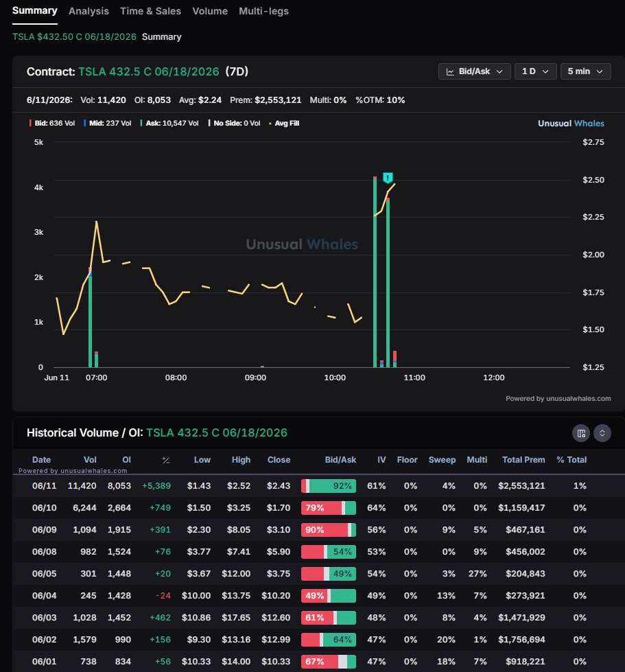
Task: Click the Prem: $2,553,121 stat in header
Action: [266, 100]
